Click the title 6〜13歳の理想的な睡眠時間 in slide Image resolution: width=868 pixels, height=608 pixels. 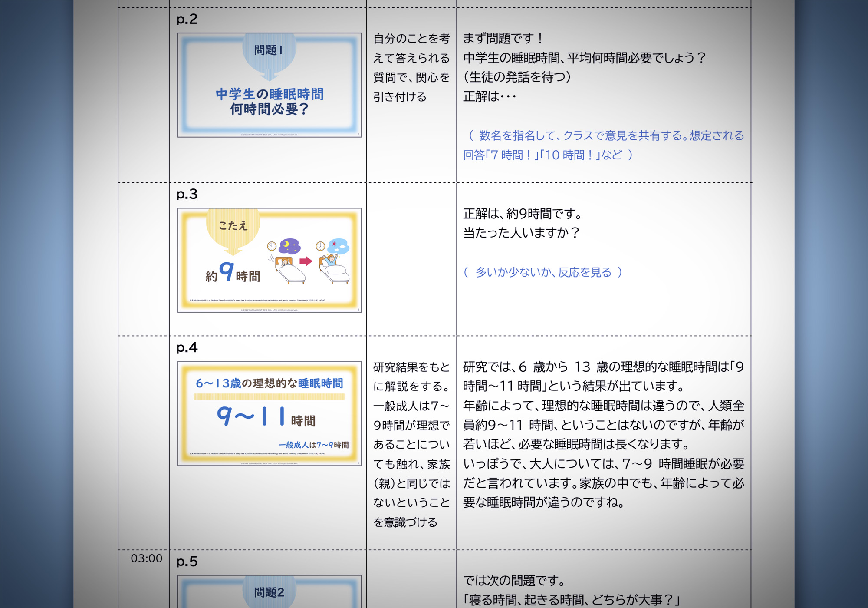(x=269, y=383)
